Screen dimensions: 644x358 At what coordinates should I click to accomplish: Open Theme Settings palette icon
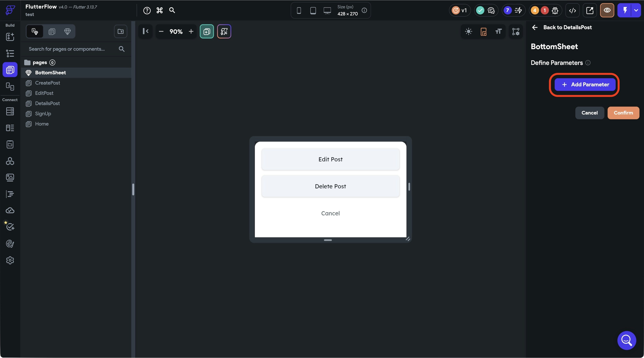click(10, 244)
